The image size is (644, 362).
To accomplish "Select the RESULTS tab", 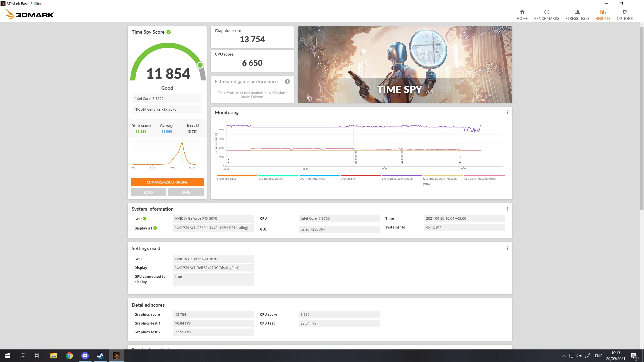I will pos(603,15).
